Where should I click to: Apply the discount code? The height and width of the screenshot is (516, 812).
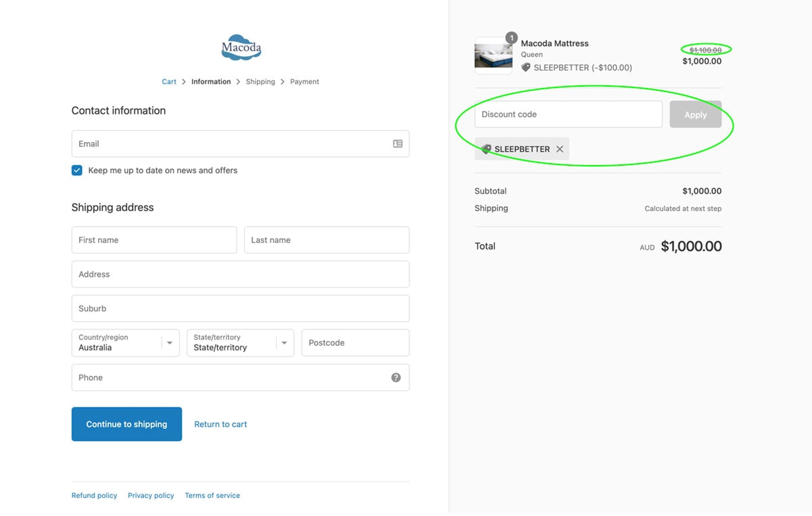tap(695, 115)
